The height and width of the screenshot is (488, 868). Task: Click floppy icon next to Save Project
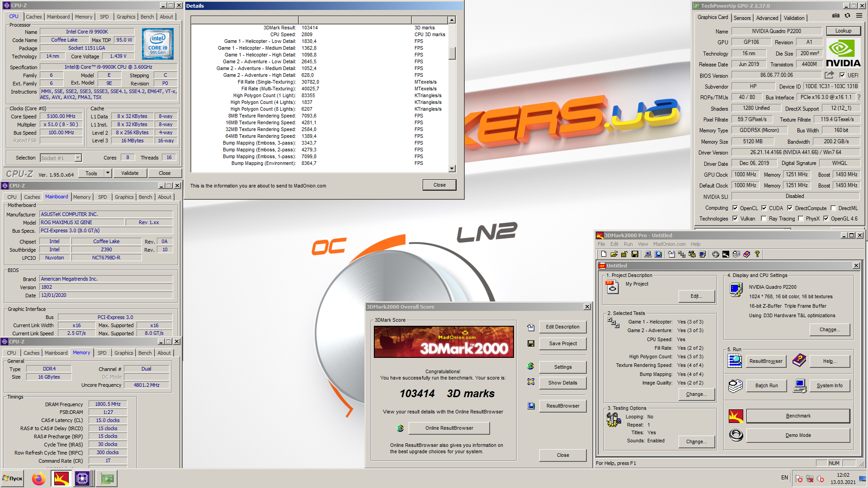point(531,343)
